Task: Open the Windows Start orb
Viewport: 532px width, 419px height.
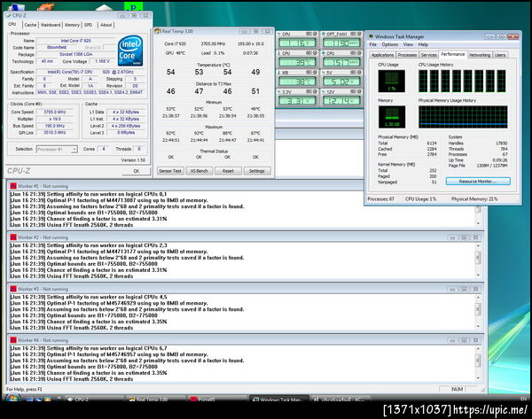Action: point(12,399)
